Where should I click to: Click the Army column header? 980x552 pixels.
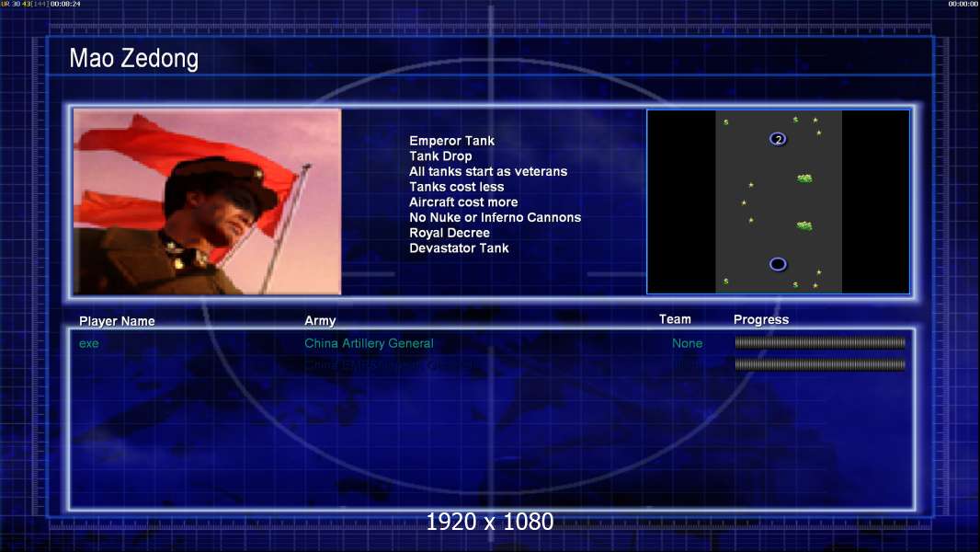point(320,321)
